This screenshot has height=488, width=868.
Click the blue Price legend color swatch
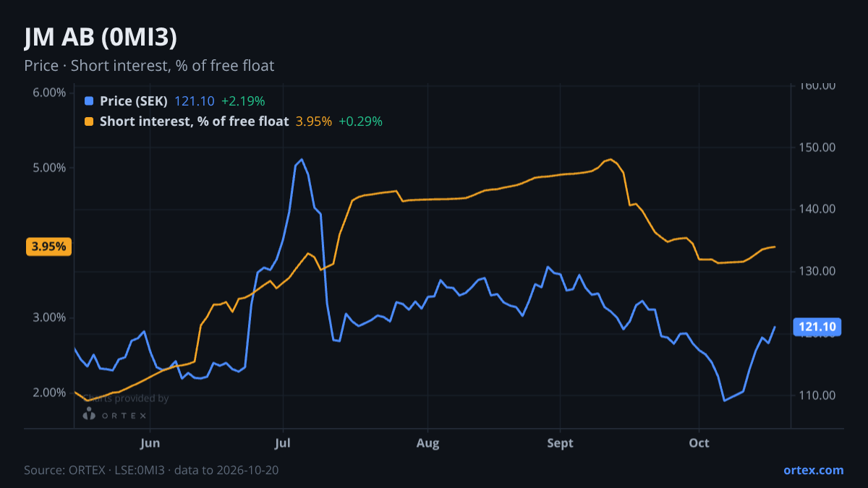pos(89,101)
